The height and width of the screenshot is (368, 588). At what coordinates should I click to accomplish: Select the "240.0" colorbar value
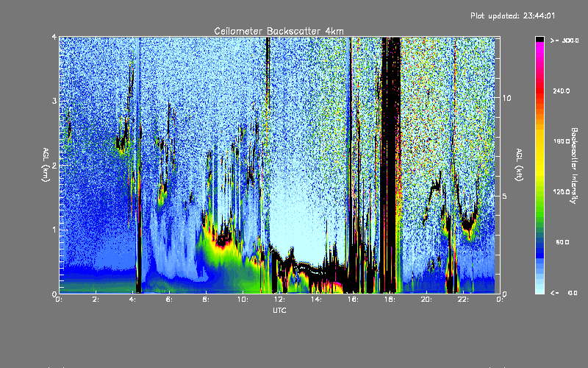point(562,91)
